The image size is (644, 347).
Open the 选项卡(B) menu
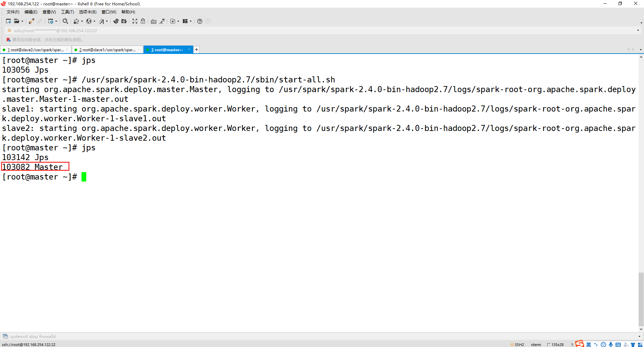pyautogui.click(x=88, y=12)
